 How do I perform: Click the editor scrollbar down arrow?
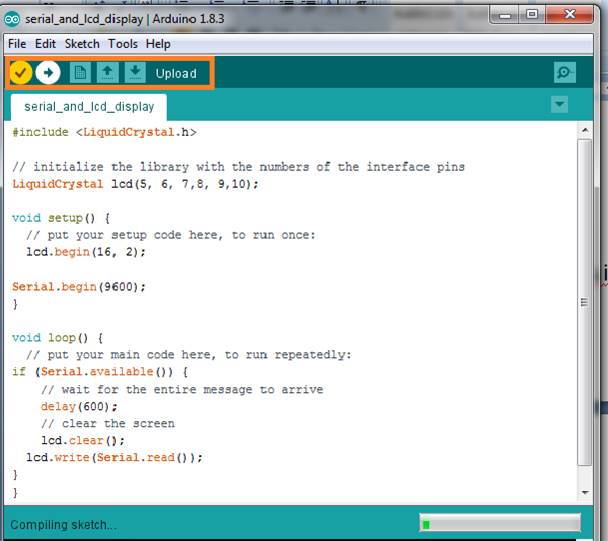point(585,493)
